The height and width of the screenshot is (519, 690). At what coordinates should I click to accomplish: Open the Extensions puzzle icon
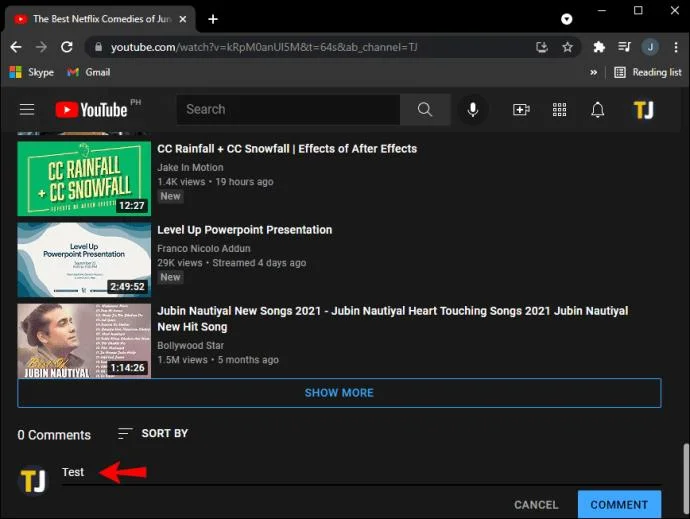click(x=599, y=47)
